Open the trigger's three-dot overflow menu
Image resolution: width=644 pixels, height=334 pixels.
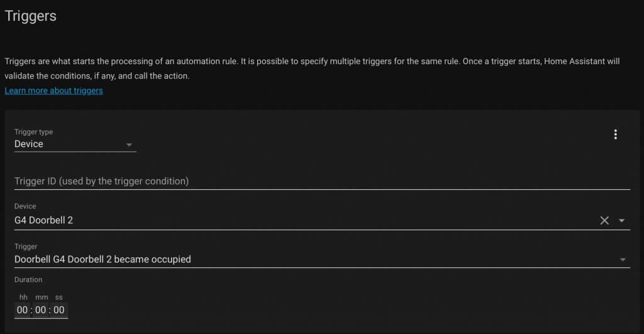(615, 135)
